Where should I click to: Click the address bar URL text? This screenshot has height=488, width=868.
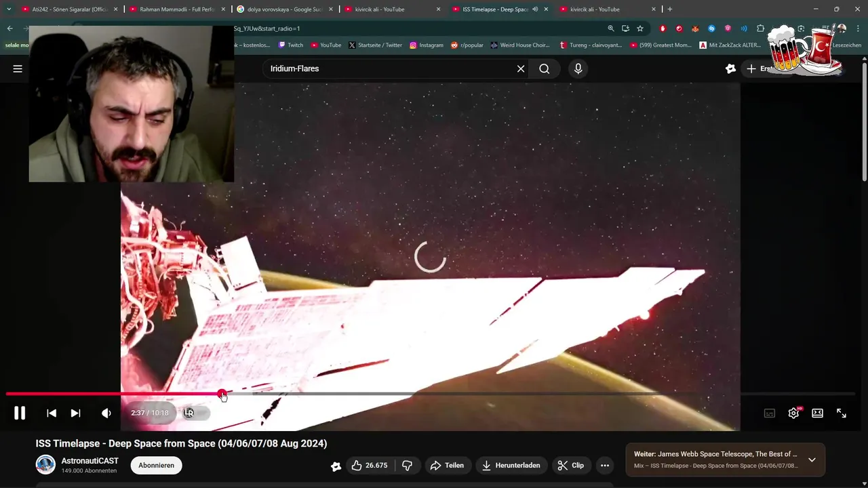click(267, 28)
